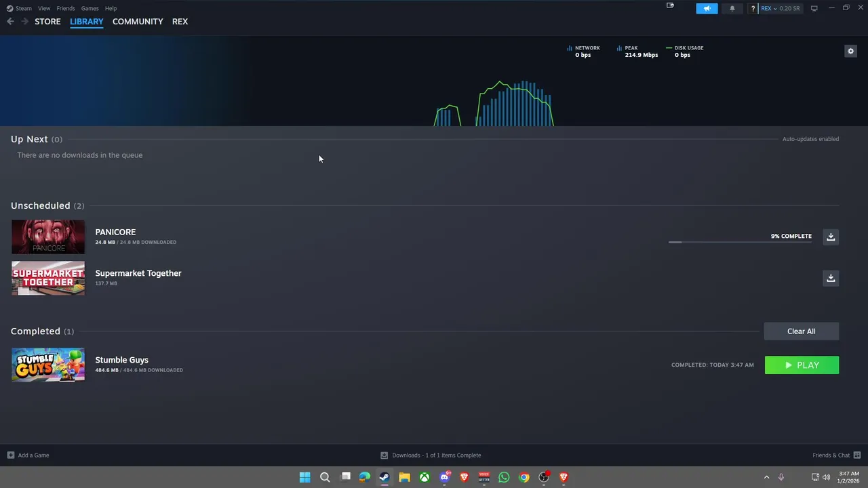
Task: Open the Windows Start menu
Action: (304, 477)
